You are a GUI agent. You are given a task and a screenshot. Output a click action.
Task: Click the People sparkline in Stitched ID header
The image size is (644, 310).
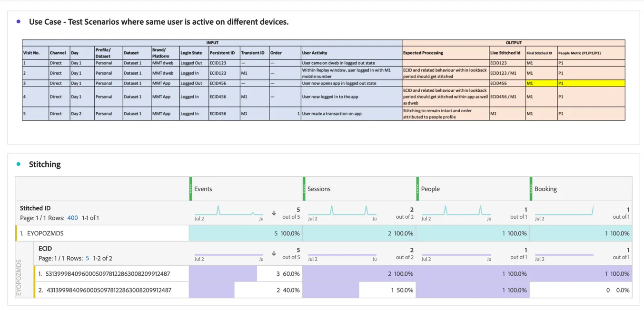tap(456, 210)
